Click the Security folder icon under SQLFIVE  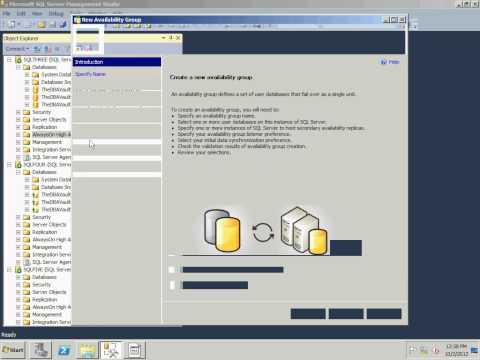coord(27,285)
